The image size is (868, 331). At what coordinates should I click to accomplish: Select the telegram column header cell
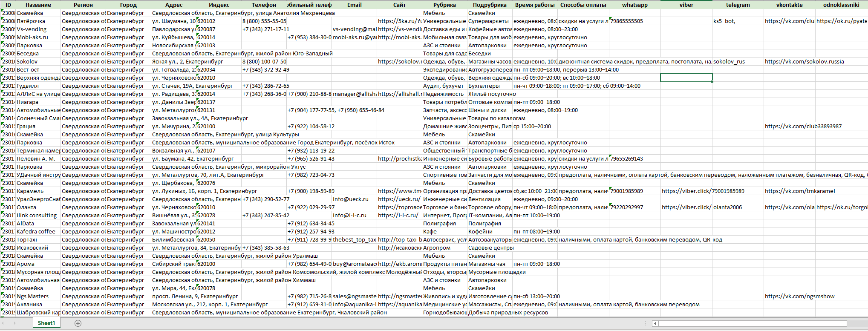[x=738, y=5]
